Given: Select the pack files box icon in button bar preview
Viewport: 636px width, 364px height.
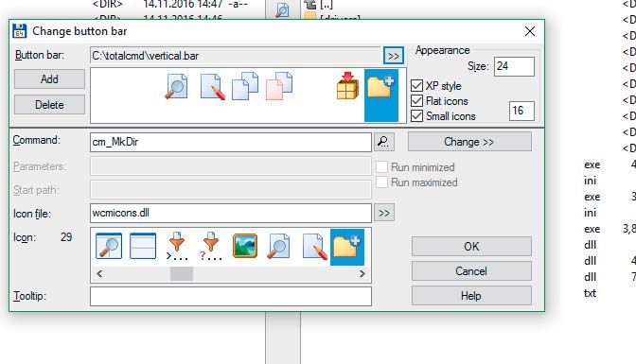Looking at the screenshot, I should 347,86.
